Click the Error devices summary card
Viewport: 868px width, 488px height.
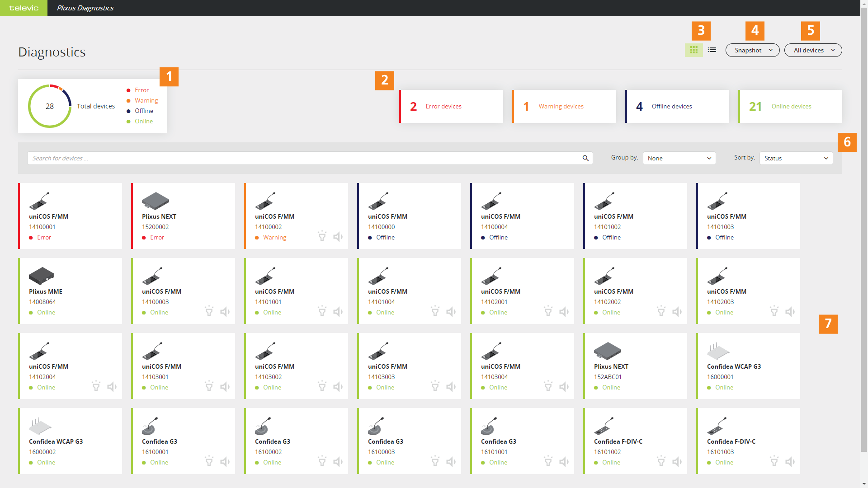pyautogui.click(x=451, y=107)
